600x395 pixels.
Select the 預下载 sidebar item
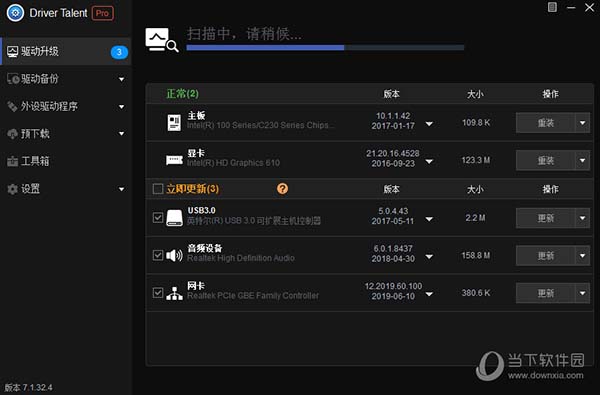click(66, 134)
